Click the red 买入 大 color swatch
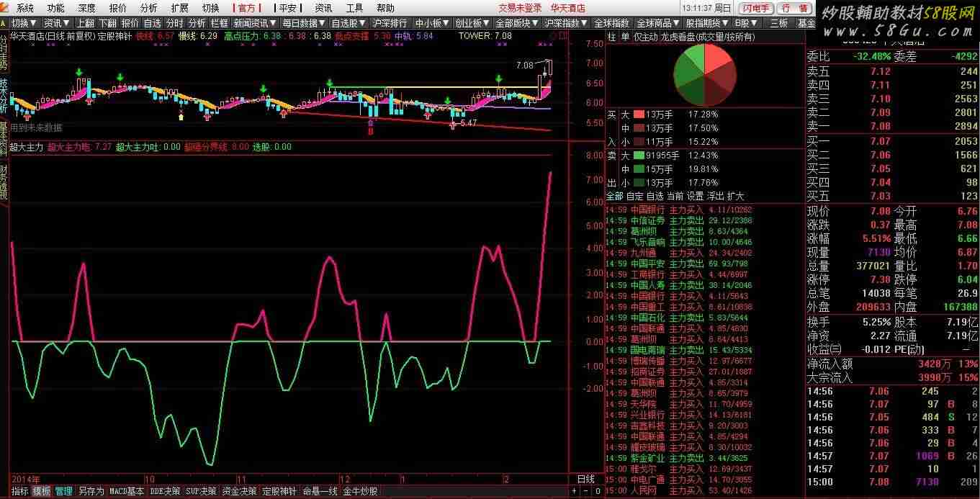Screen dimensions: 980x499 click(639, 114)
